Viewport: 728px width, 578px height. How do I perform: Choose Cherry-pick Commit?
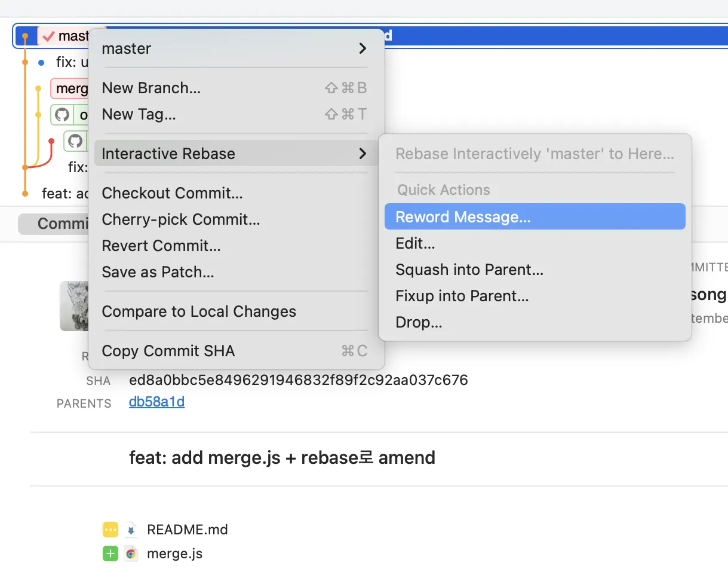click(181, 219)
